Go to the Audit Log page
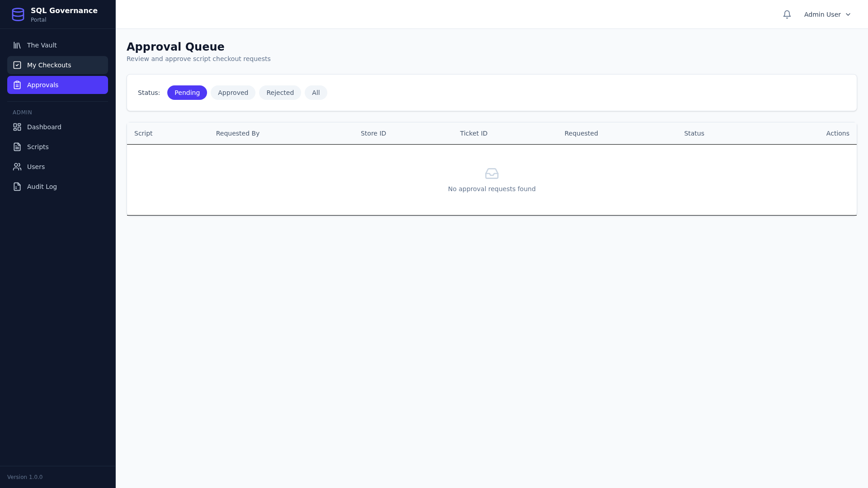868x488 pixels. 42,187
